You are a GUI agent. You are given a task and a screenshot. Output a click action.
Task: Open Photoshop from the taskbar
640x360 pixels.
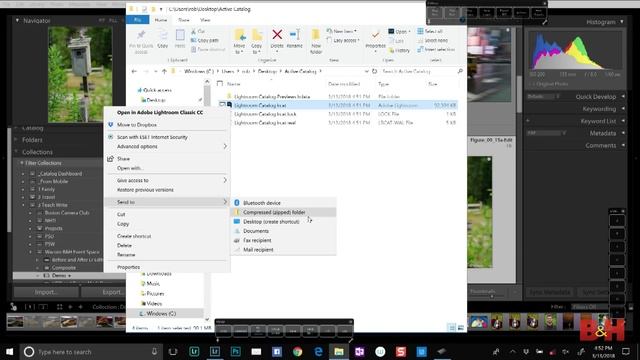tap(236, 351)
